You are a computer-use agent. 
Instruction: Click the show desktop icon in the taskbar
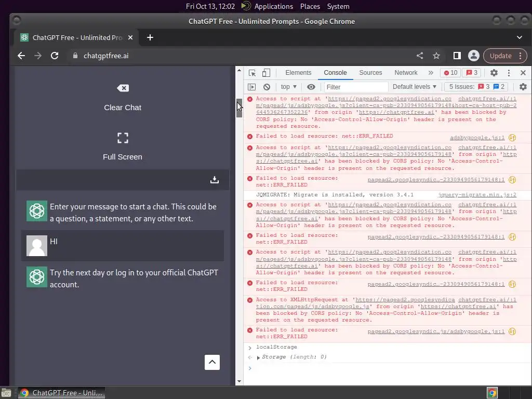coord(6,393)
